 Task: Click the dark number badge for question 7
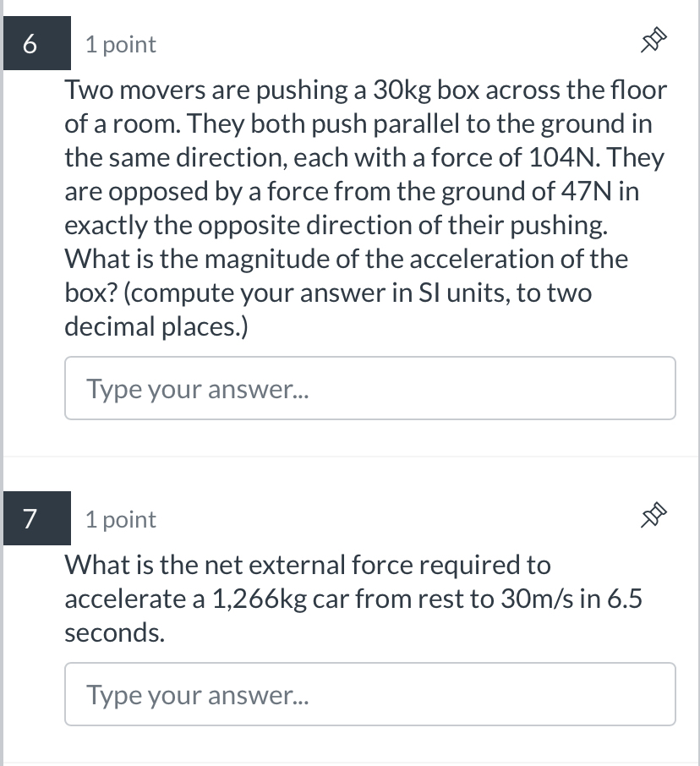pyautogui.click(x=36, y=518)
